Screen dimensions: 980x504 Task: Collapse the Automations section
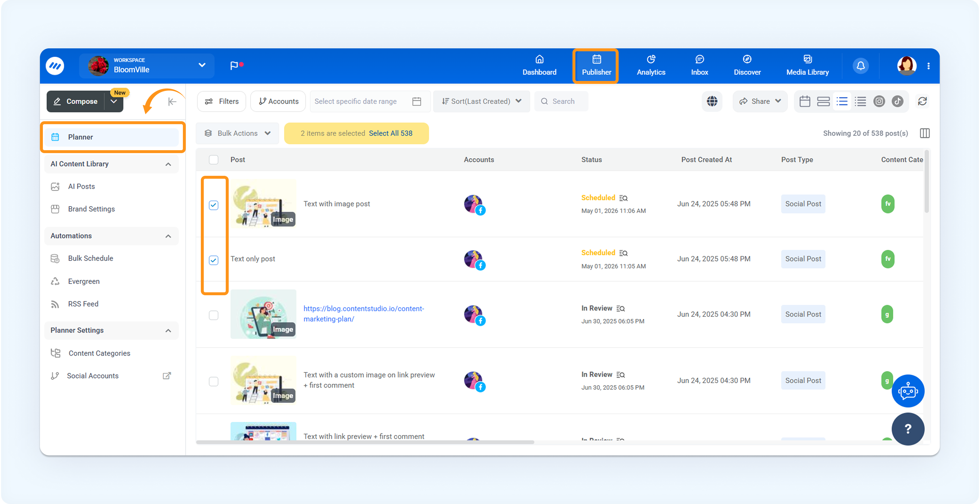168,236
